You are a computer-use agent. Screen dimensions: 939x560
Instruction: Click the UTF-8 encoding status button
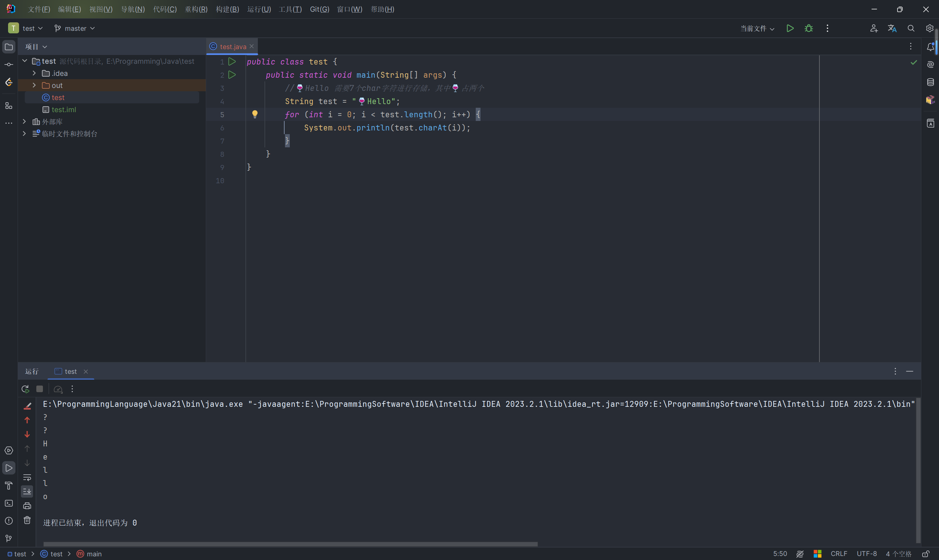[866, 553]
